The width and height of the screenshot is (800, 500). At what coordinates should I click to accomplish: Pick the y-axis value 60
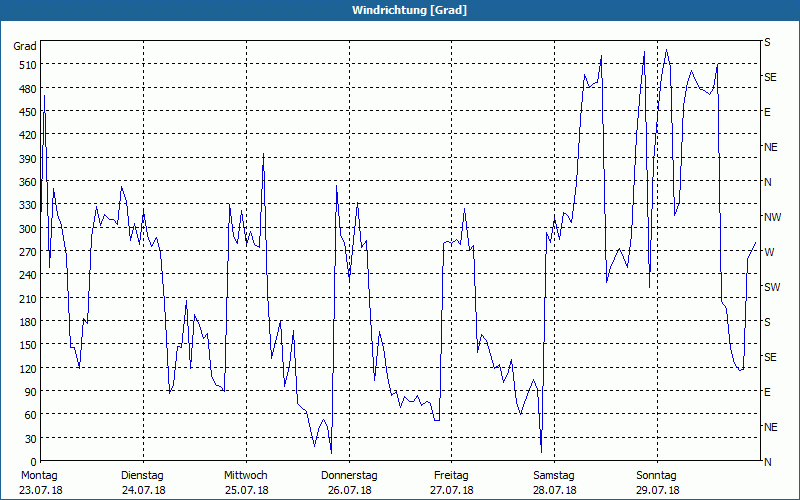[x=31, y=415]
